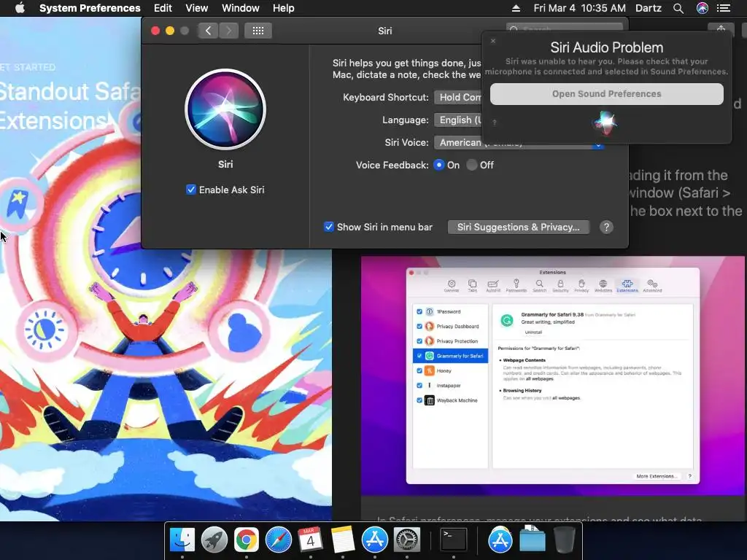This screenshot has width=747, height=560.
Task: Open the Edit menu
Action: [163, 8]
